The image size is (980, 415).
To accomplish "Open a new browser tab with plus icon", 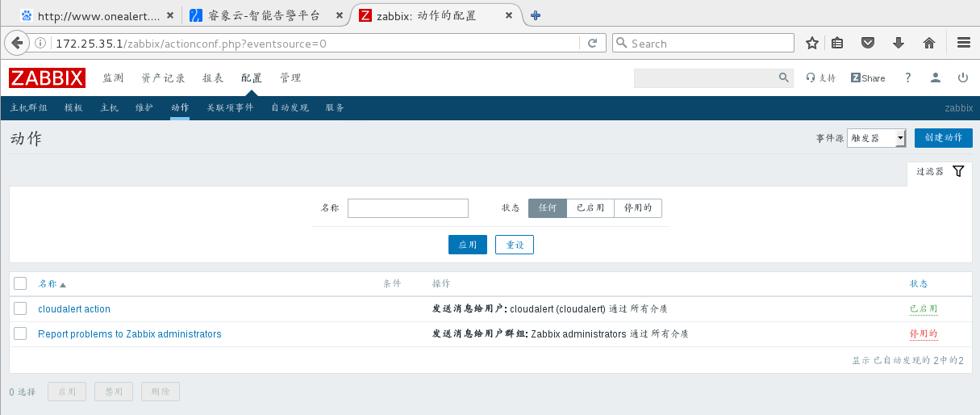I will (536, 15).
